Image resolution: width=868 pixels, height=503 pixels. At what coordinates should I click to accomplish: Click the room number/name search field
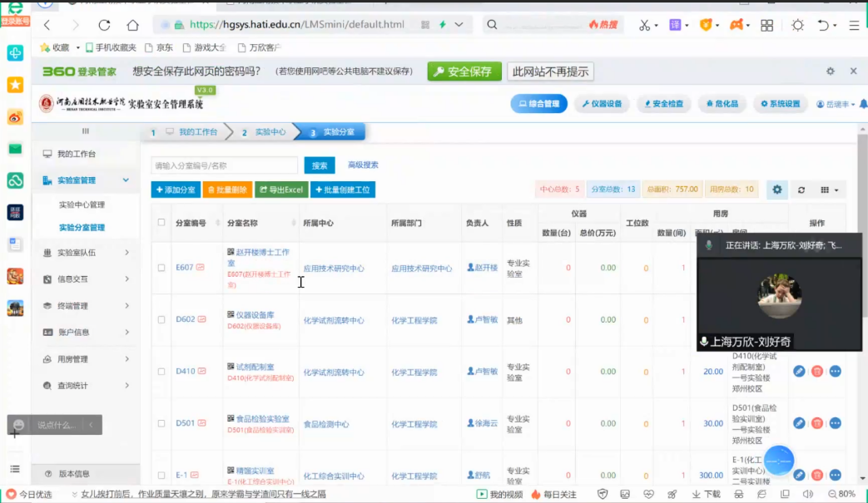point(225,165)
